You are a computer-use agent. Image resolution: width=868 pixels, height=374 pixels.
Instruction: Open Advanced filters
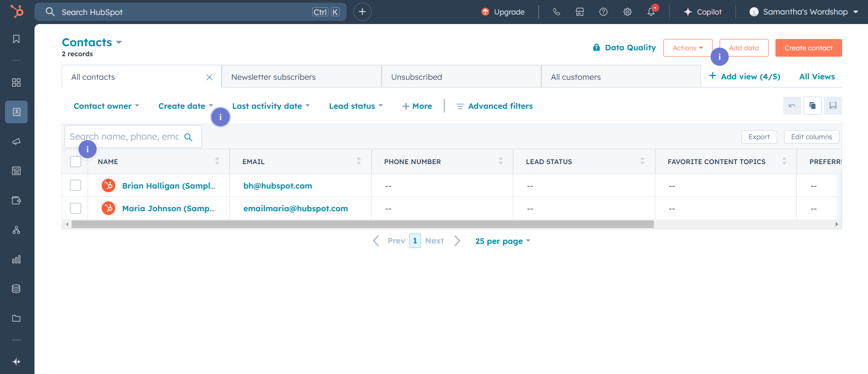tap(495, 106)
